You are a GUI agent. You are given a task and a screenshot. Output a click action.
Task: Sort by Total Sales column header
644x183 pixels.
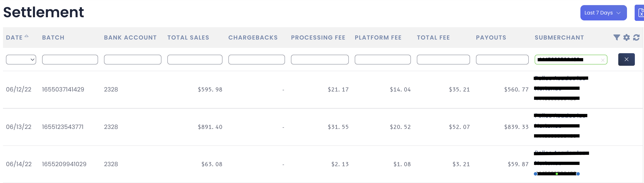(188, 37)
